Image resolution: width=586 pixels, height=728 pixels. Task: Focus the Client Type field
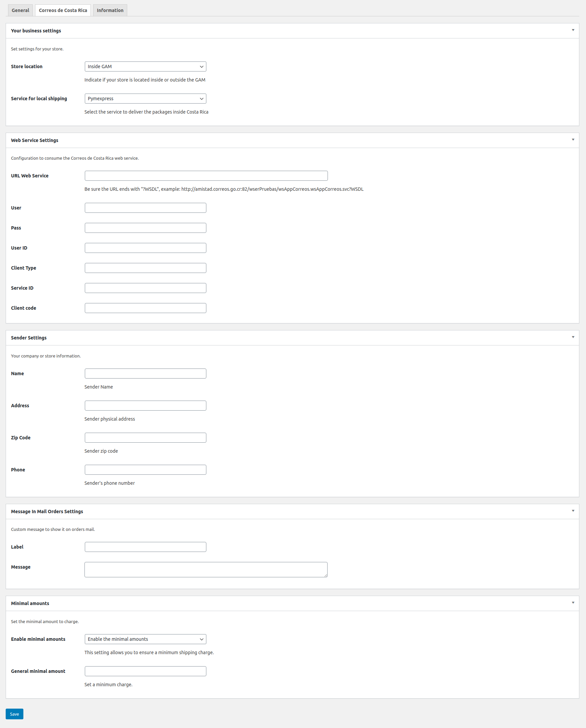145,268
